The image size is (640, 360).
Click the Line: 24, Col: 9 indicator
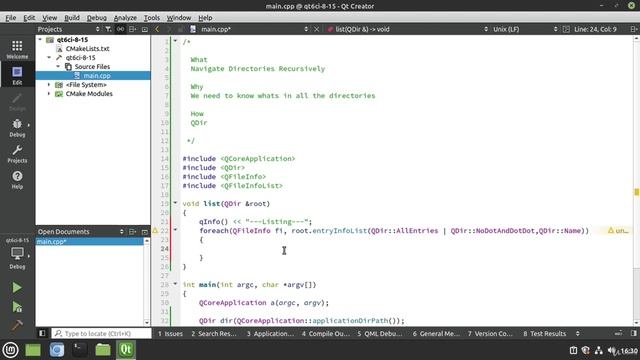click(x=595, y=29)
